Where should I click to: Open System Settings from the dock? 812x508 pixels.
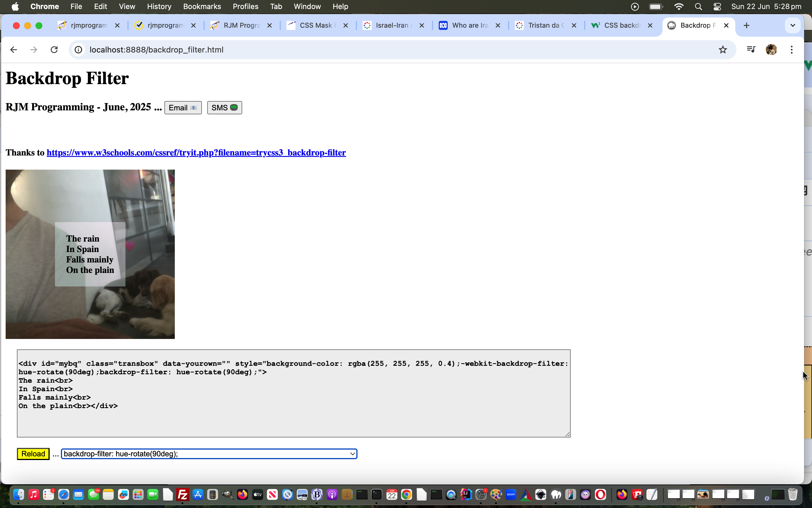click(x=481, y=494)
